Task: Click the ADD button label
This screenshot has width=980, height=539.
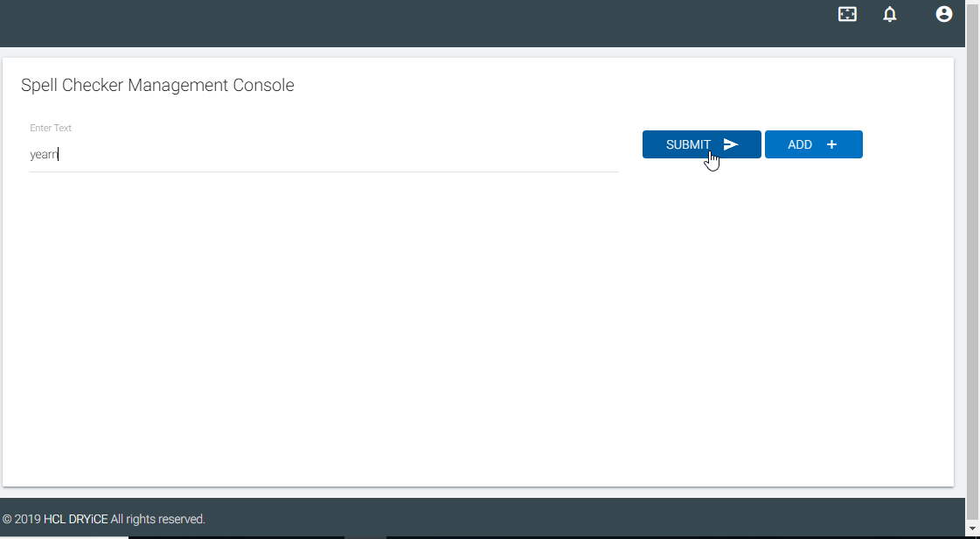Action: click(799, 144)
